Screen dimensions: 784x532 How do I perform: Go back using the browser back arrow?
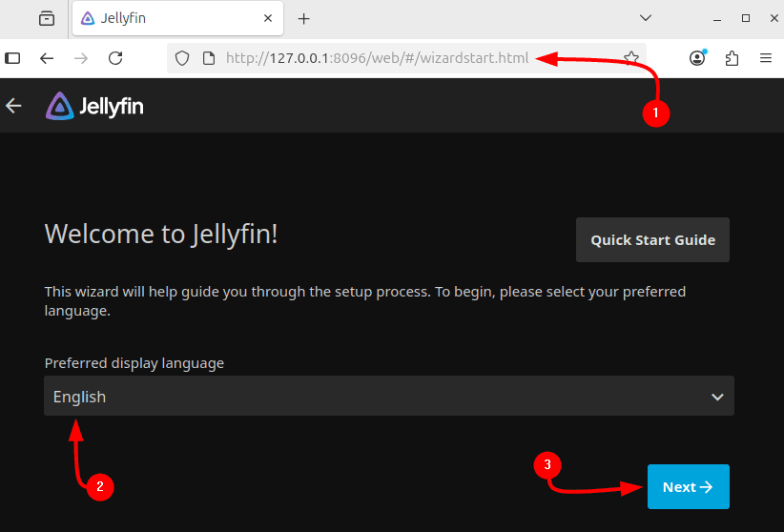pos(47,58)
